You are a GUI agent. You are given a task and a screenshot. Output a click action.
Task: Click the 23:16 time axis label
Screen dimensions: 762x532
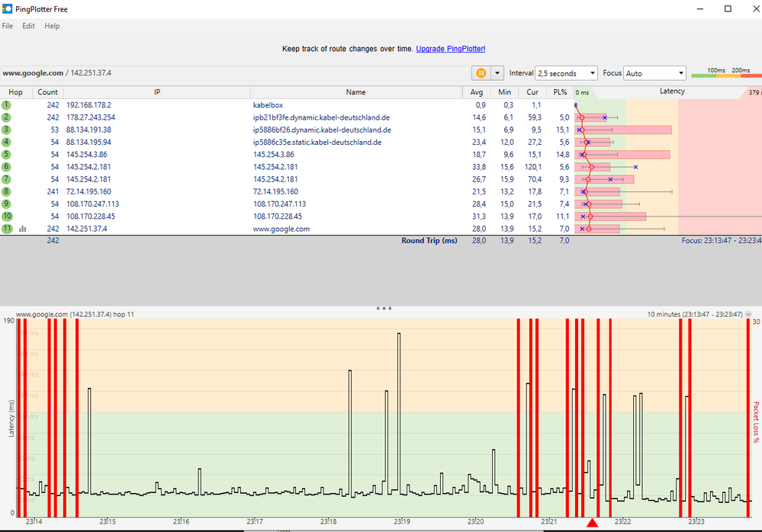(x=182, y=522)
